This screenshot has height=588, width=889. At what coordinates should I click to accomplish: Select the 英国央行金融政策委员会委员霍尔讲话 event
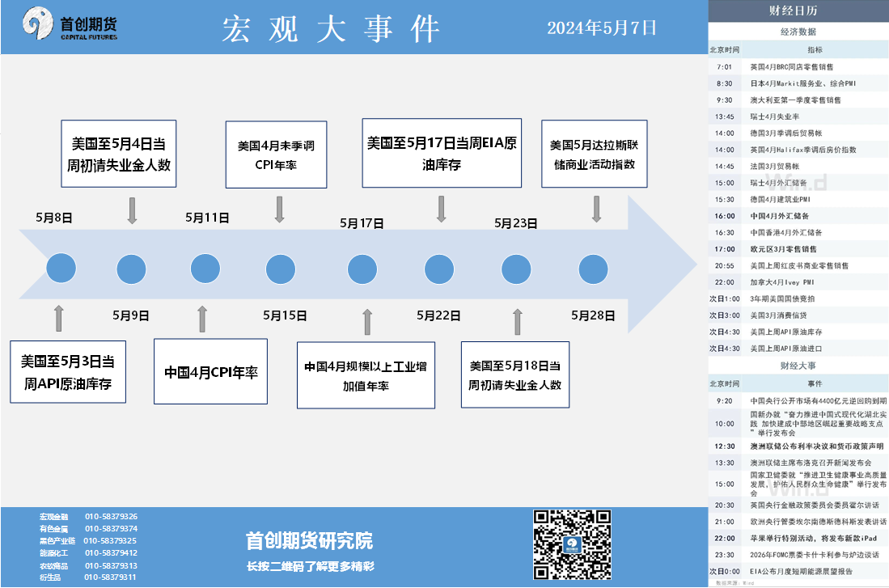[798, 506]
